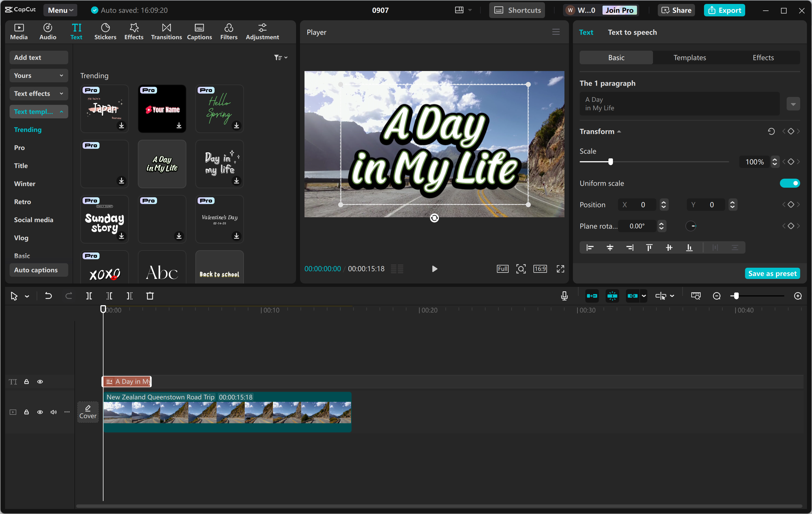Click Save as preset
Image resolution: width=812 pixels, height=514 pixels.
(x=772, y=273)
